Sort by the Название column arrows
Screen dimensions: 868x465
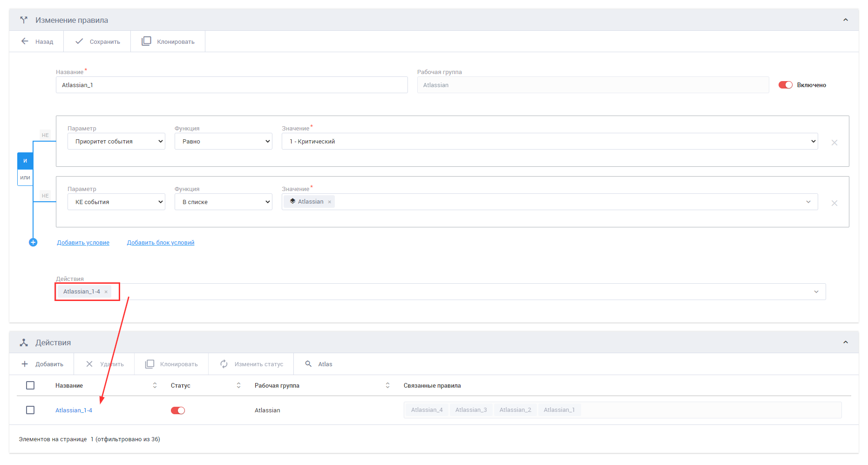point(155,385)
